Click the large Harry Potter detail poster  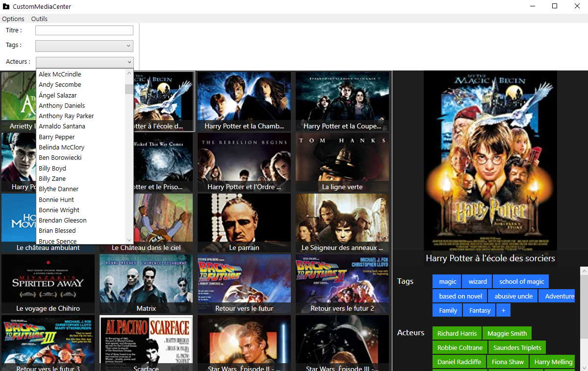click(490, 160)
